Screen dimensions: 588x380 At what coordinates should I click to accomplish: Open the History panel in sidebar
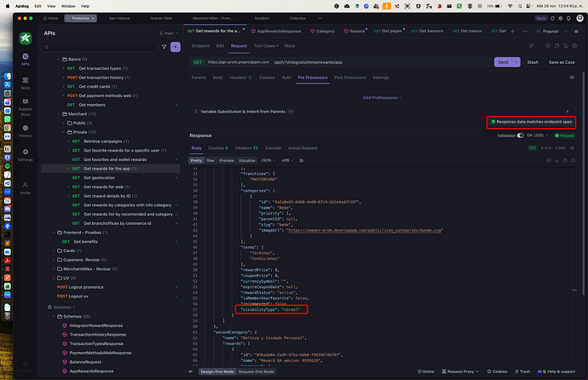(26, 130)
